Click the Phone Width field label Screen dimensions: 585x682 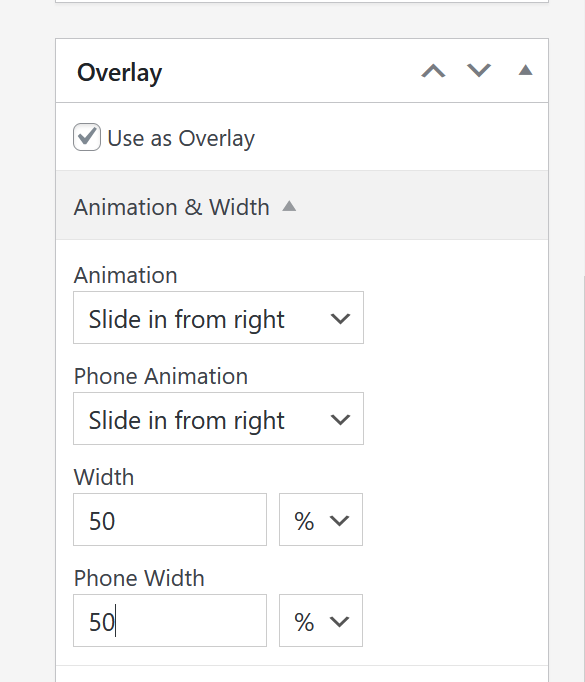tap(139, 578)
